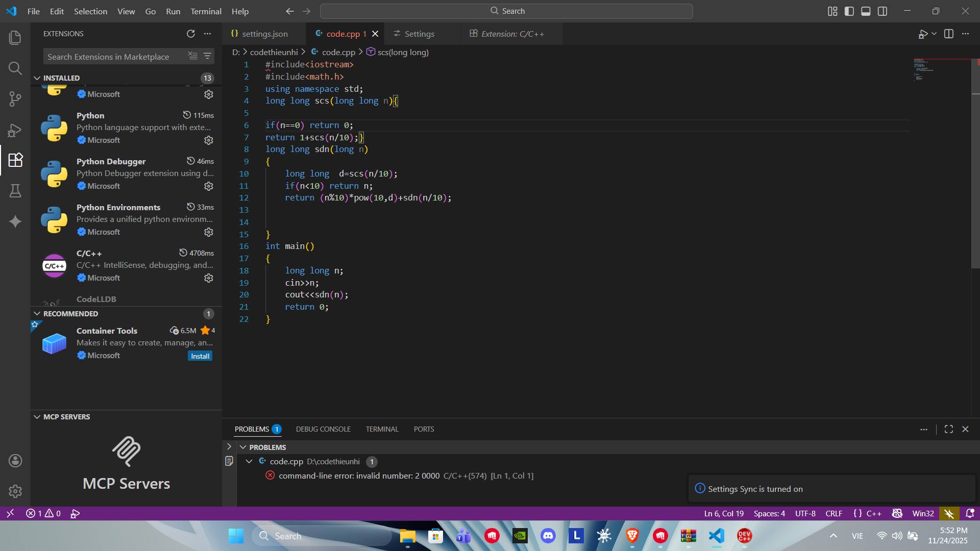Collapse the INSTALLED extensions section
Viewport: 980px width, 551px height.
click(37, 78)
